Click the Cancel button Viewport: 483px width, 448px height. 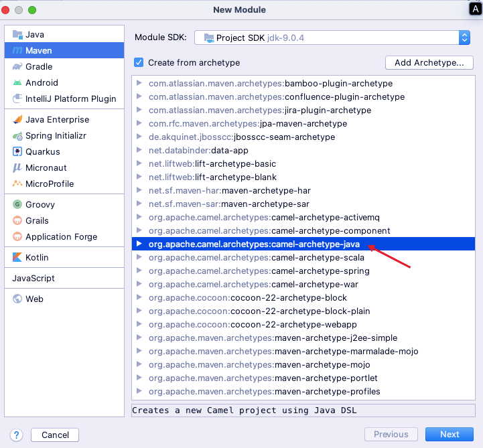pos(55,435)
